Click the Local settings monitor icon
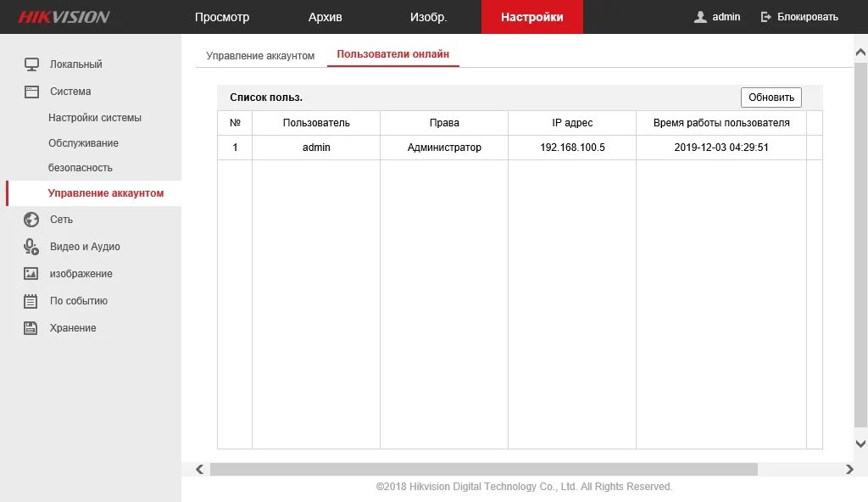Image resolution: width=868 pixels, height=502 pixels. point(31,64)
